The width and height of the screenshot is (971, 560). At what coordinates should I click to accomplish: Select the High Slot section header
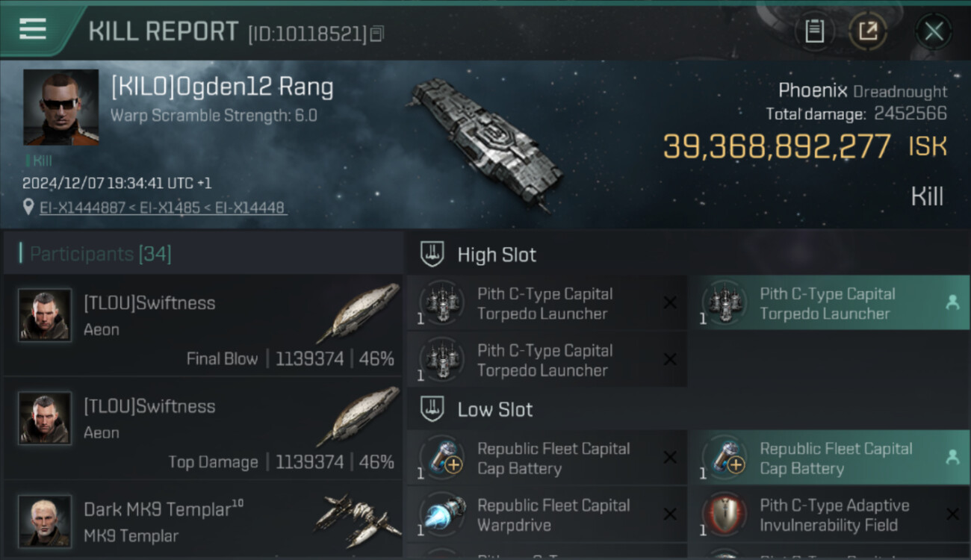coord(497,255)
